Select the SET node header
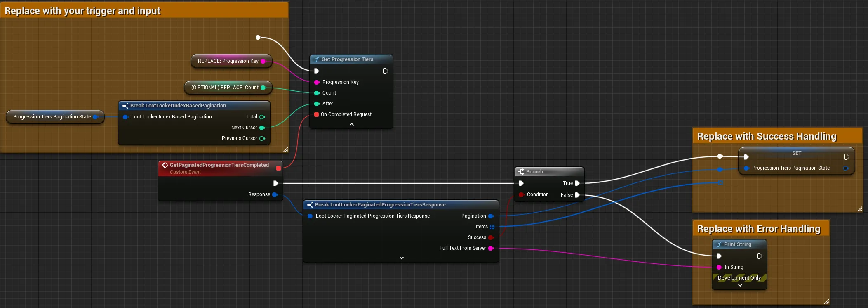The image size is (868, 308). [797, 153]
